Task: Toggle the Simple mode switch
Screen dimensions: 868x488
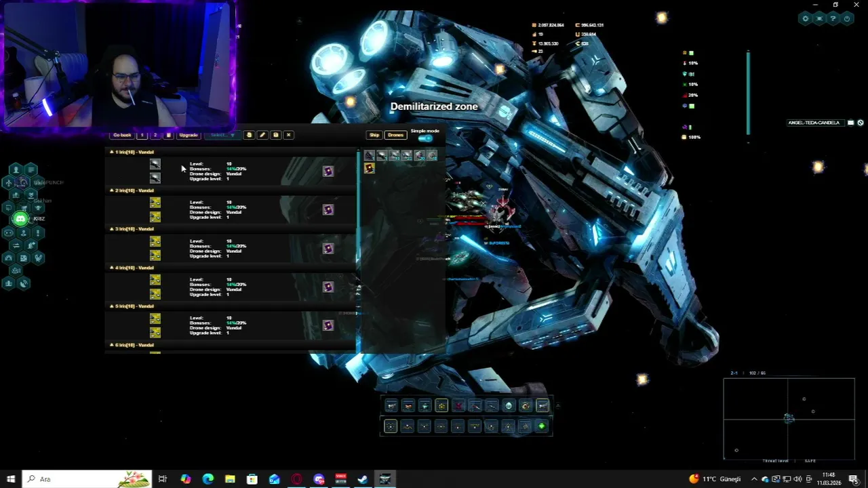Action: point(425,138)
